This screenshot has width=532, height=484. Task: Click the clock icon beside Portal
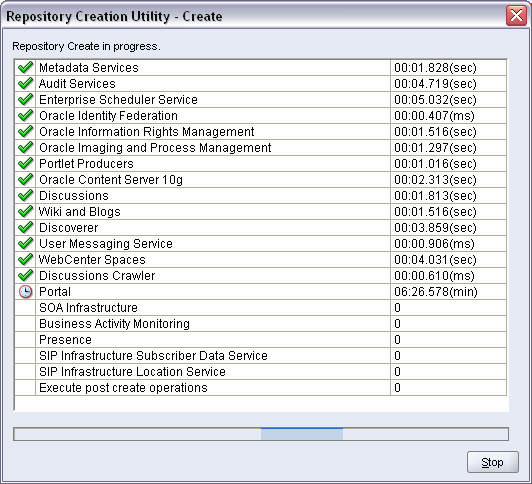25,291
